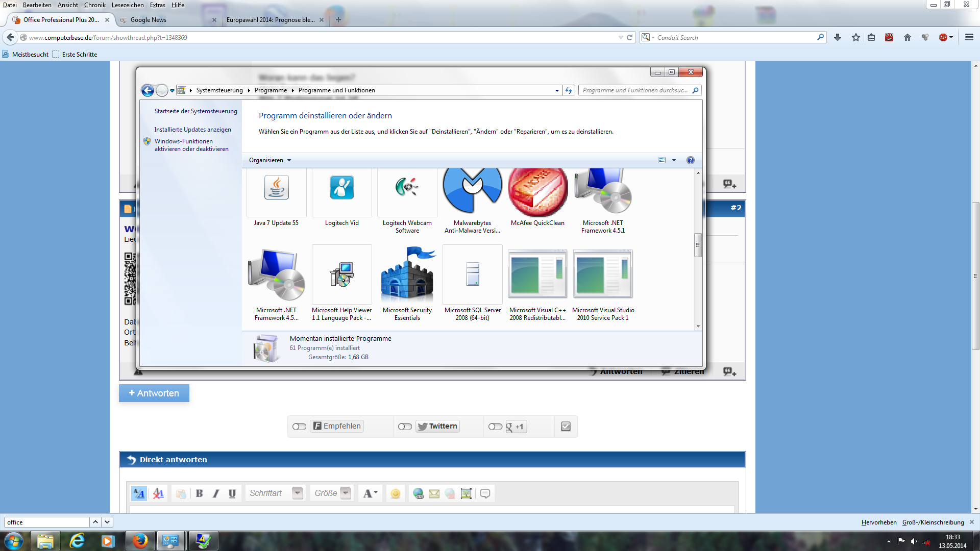Open the Lesezeichen menu

(128, 5)
